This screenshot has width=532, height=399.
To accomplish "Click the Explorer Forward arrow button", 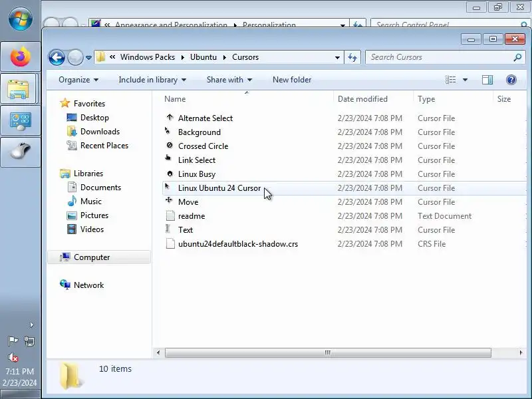I will 75,57.
